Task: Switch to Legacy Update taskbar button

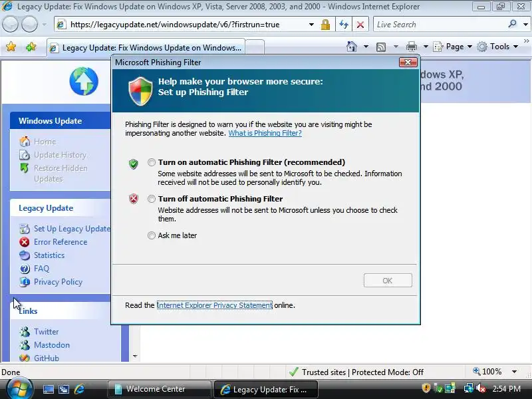Action: point(265,389)
